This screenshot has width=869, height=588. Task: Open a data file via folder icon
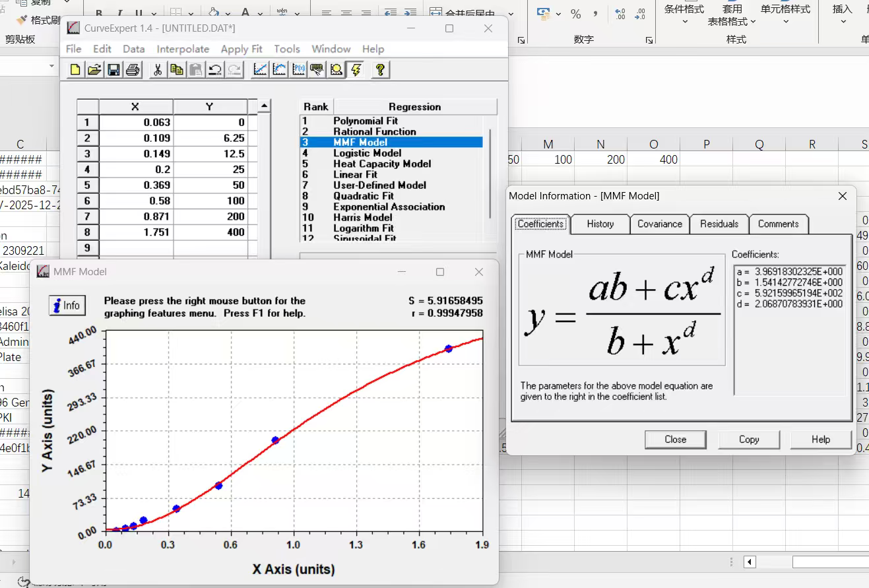tap(94, 70)
